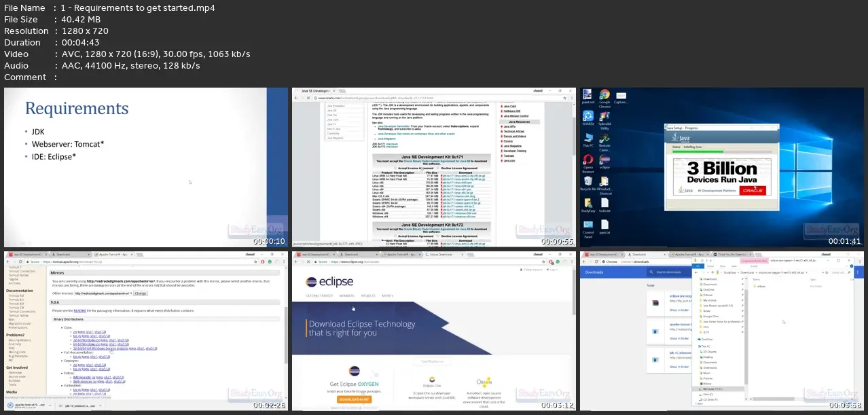
Task: Click the Search downloads field
Action: pyautogui.click(x=669, y=272)
